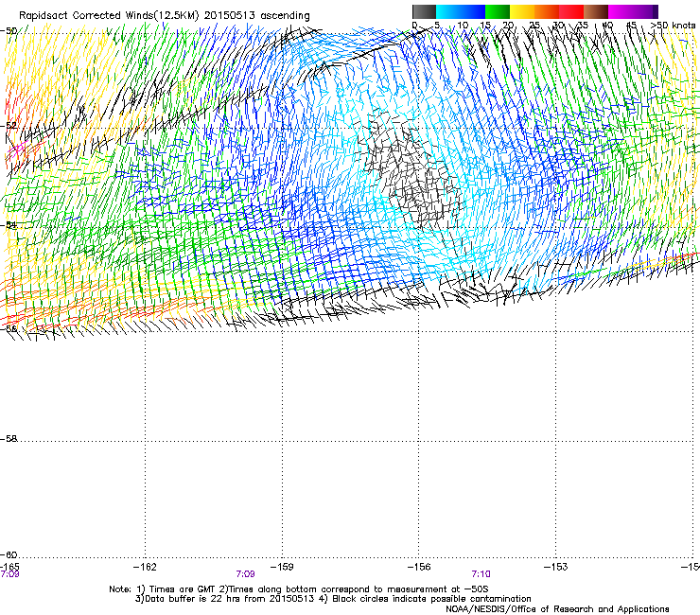Click the '>50 knots' legend label

[x=673, y=26]
